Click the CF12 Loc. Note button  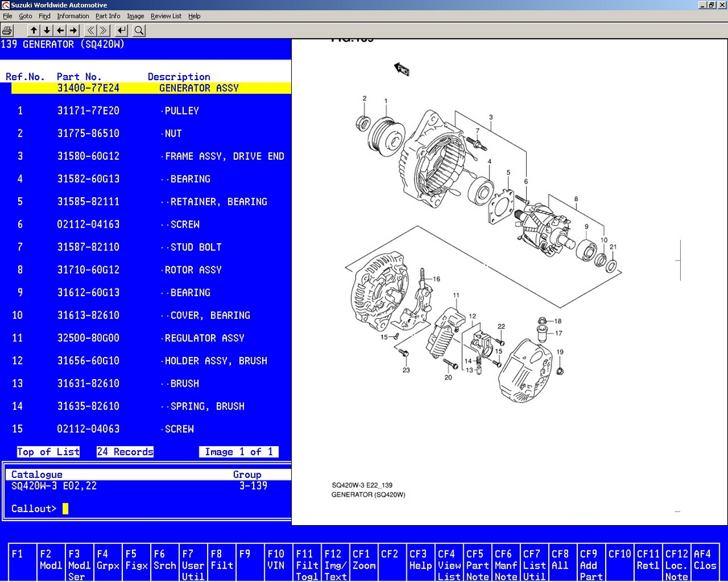click(676, 563)
